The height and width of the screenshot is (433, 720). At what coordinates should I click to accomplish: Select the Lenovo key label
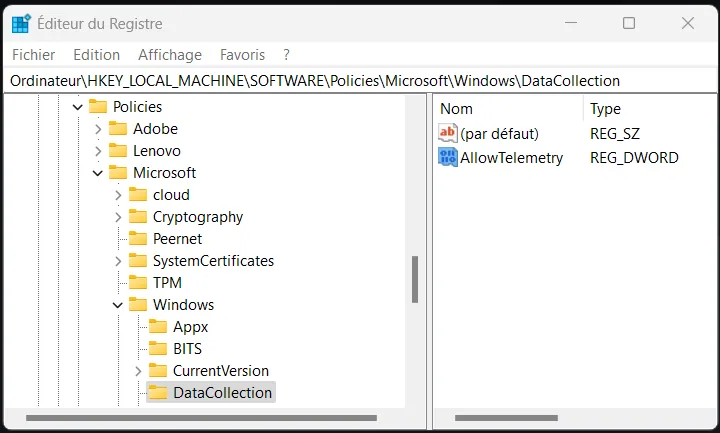157,151
